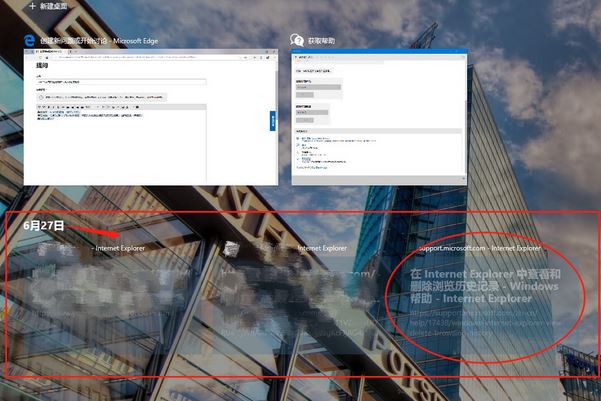Click the 获取帮助 chat question-mark icon
Image resolution: width=601 pixels, height=401 pixels.
[x=297, y=40]
